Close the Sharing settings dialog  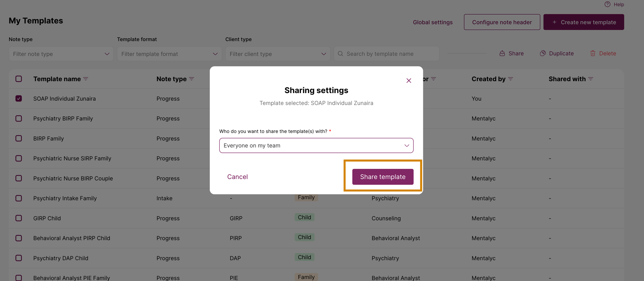409,81
